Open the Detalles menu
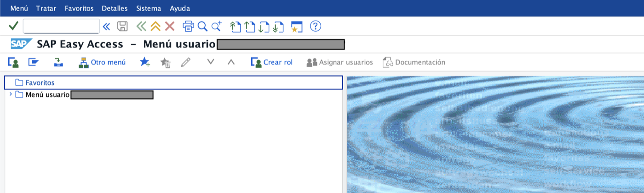 115,8
